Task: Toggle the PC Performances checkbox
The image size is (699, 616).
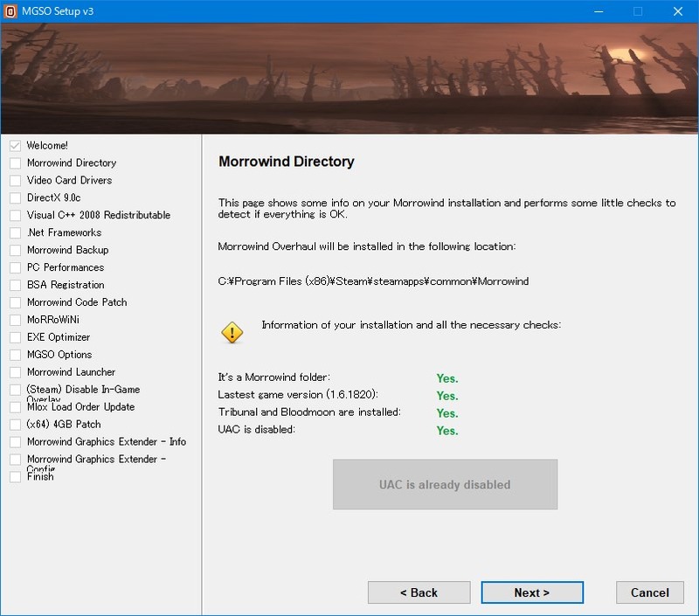Action: [x=15, y=267]
